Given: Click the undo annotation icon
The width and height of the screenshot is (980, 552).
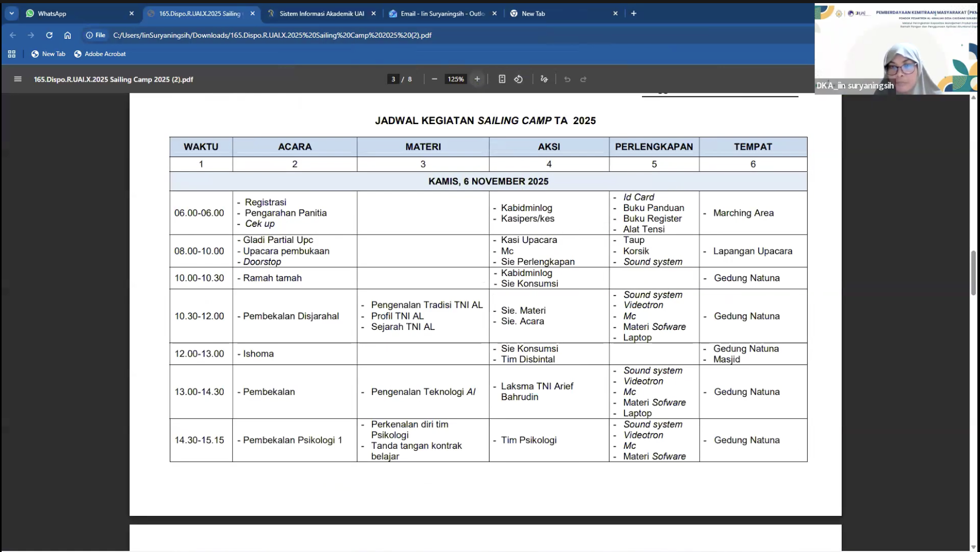Looking at the screenshot, I should click(x=567, y=79).
